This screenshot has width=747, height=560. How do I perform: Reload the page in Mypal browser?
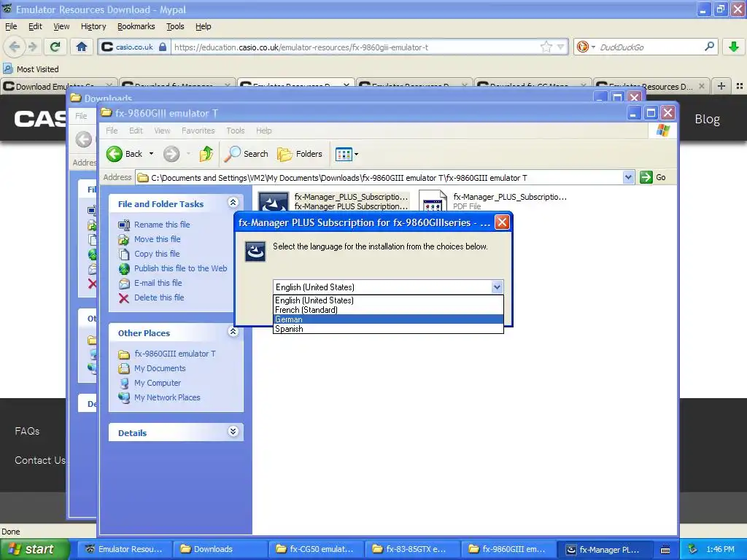coord(55,47)
